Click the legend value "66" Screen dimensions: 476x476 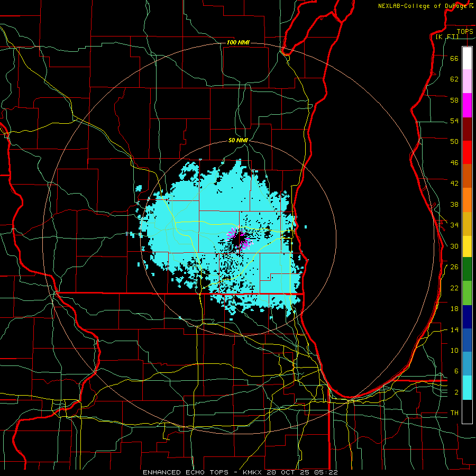point(454,58)
